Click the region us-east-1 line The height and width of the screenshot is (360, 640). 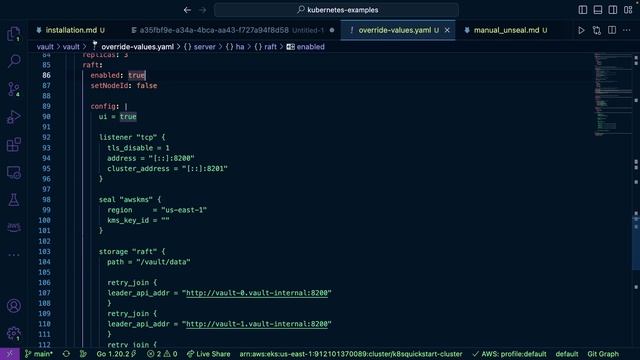157,210
